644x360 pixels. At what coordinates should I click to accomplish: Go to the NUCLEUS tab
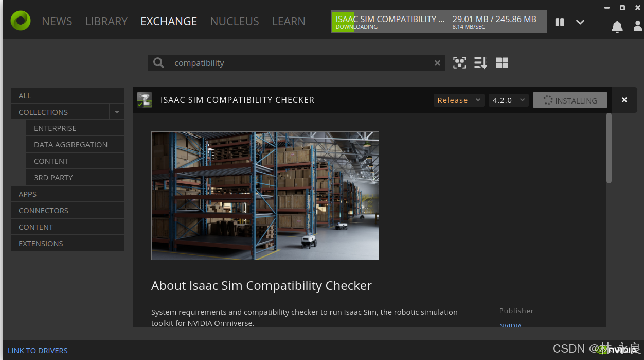pos(235,21)
